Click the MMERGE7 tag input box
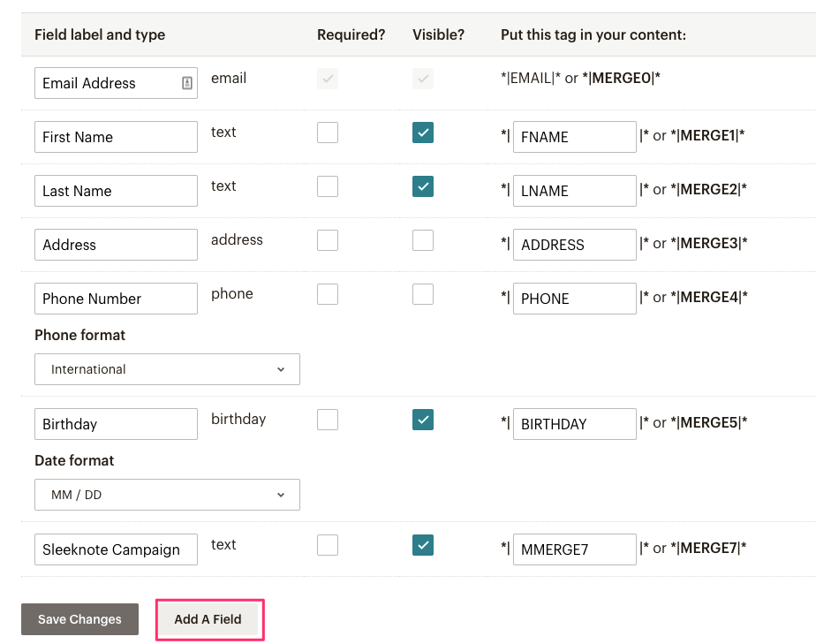The image size is (816, 644). click(x=574, y=549)
